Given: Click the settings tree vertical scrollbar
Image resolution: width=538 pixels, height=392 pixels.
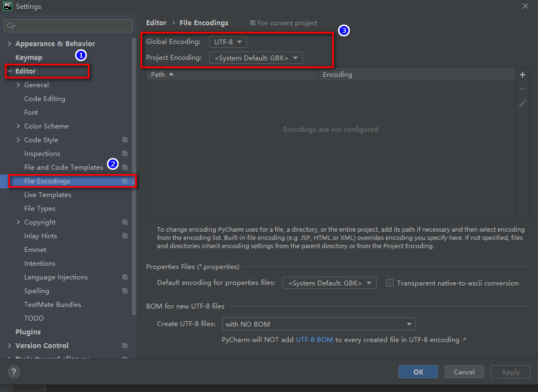Looking at the screenshot, I should [134, 177].
